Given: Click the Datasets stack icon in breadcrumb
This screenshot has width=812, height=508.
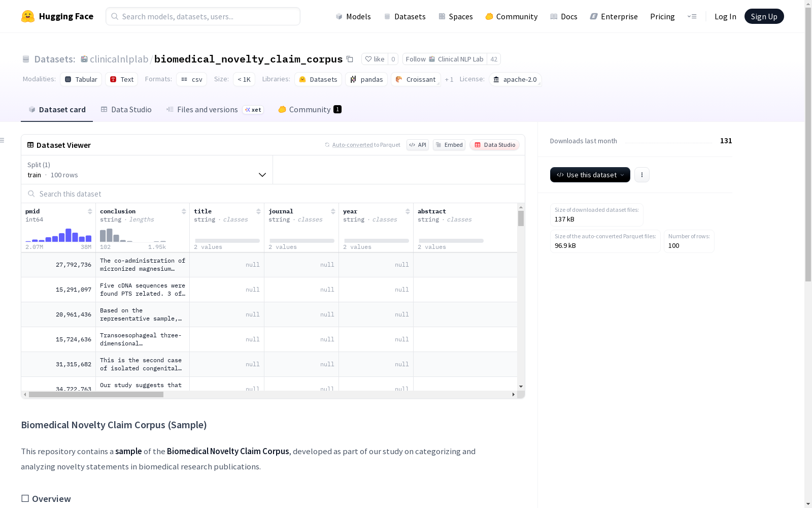Looking at the screenshot, I should pyautogui.click(x=26, y=59).
